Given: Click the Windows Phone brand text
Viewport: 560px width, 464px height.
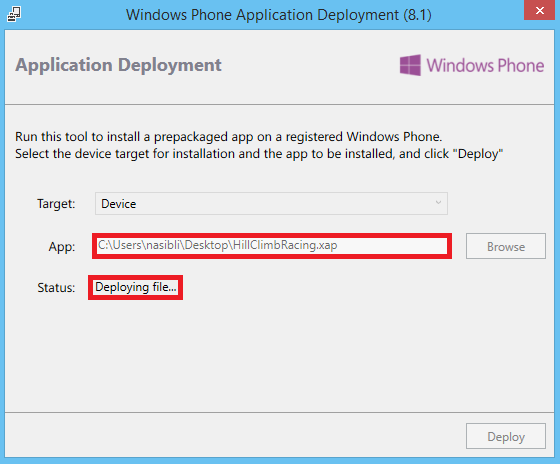Looking at the screenshot, I should (x=485, y=66).
